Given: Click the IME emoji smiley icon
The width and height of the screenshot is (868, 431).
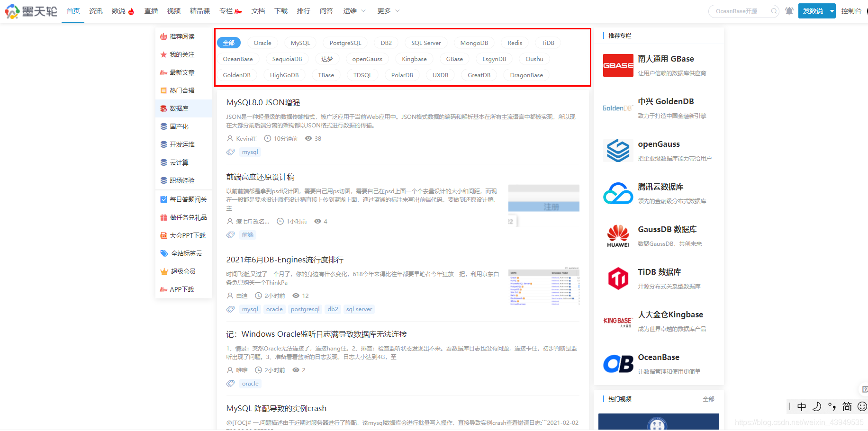Looking at the screenshot, I should [862, 406].
